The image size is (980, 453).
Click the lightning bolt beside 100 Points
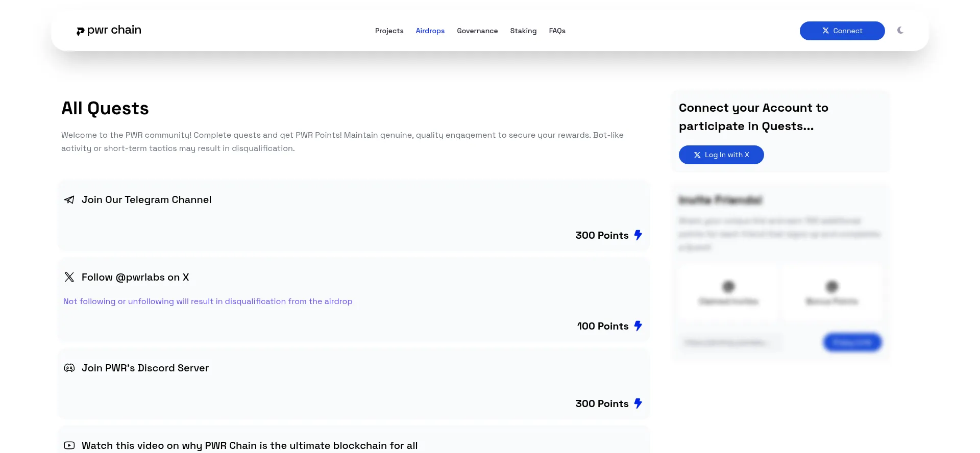(x=638, y=326)
